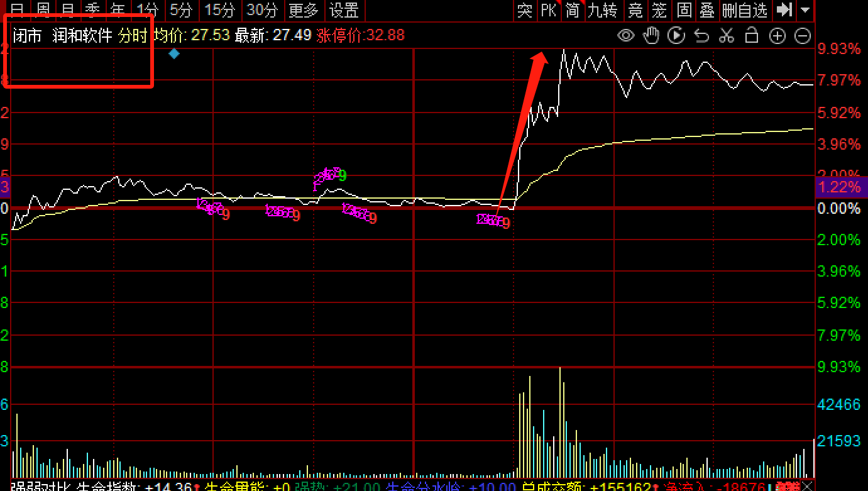Zoom out with the minus icon

tap(803, 36)
